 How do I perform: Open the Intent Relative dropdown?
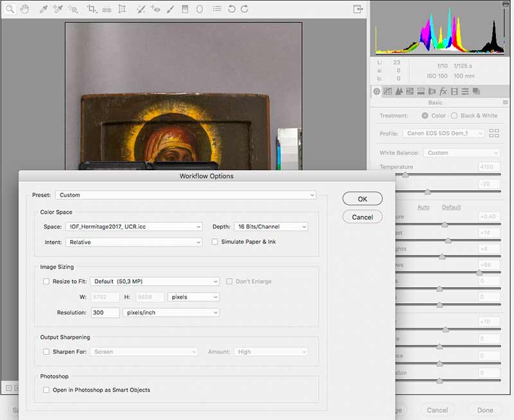(133, 242)
